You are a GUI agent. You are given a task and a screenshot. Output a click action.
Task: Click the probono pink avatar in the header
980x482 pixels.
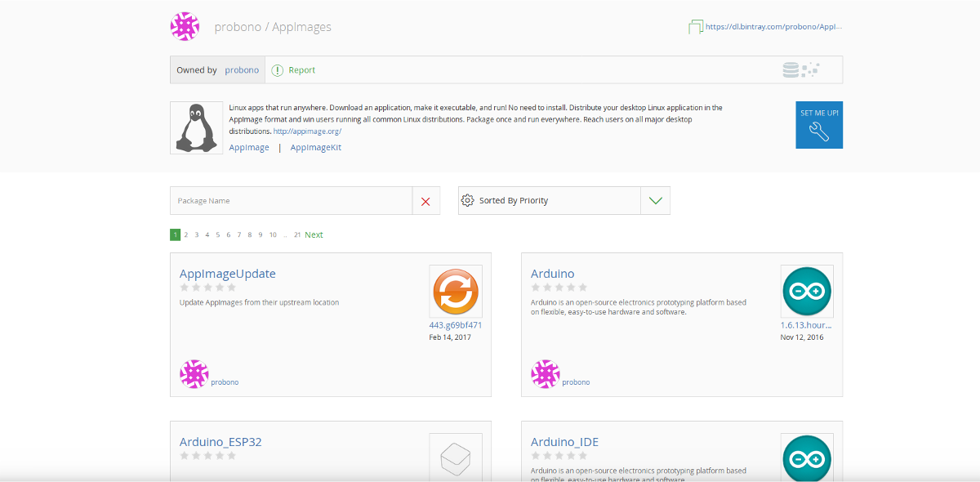[x=185, y=27]
